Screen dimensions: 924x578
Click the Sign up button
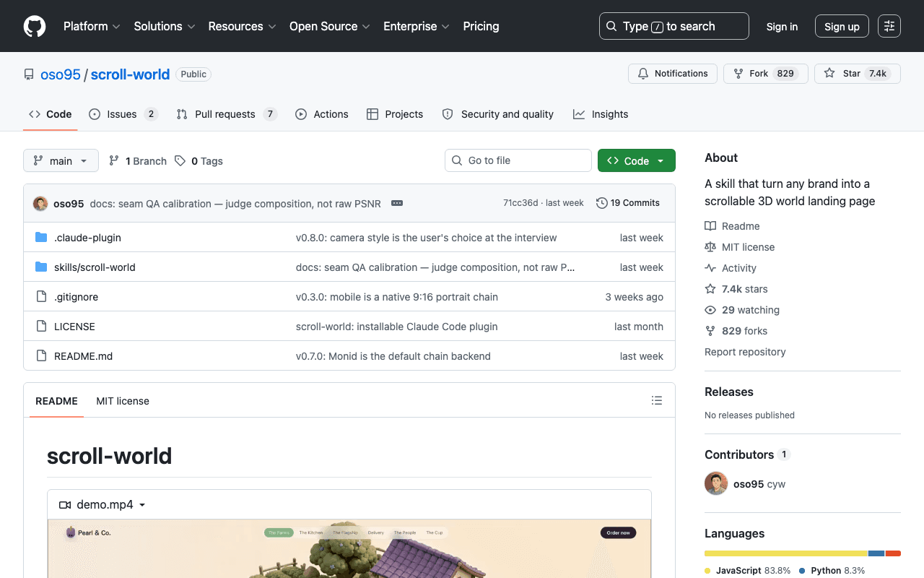click(842, 26)
